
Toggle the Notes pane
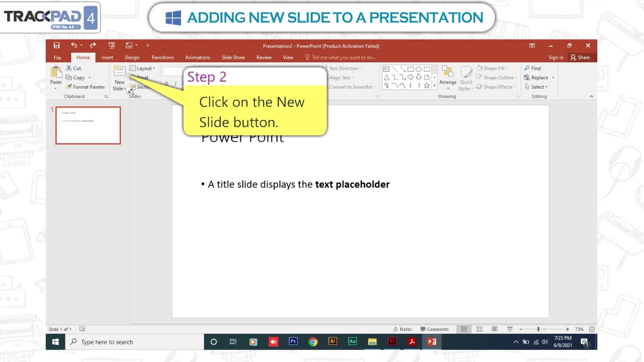click(403, 329)
